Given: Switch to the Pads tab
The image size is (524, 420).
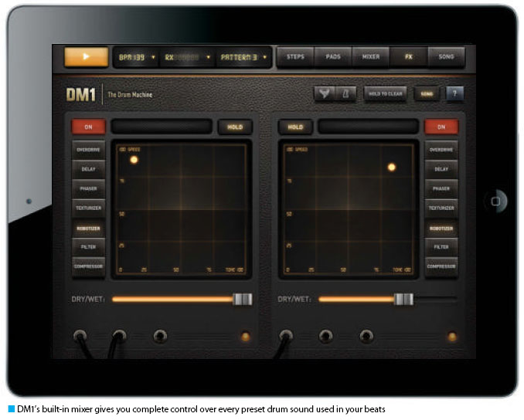Looking at the screenshot, I should 333,57.
